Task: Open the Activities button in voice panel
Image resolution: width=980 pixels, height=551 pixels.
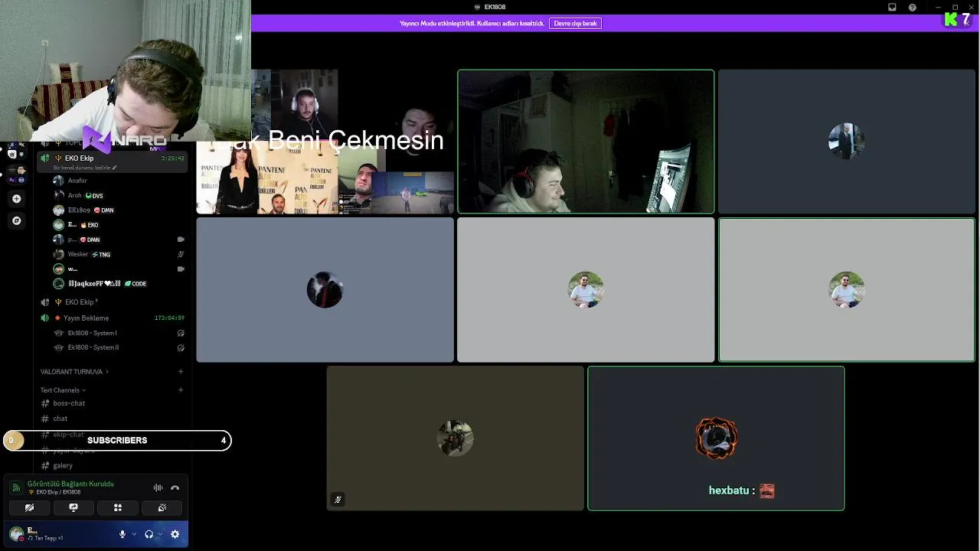Action: click(x=118, y=507)
